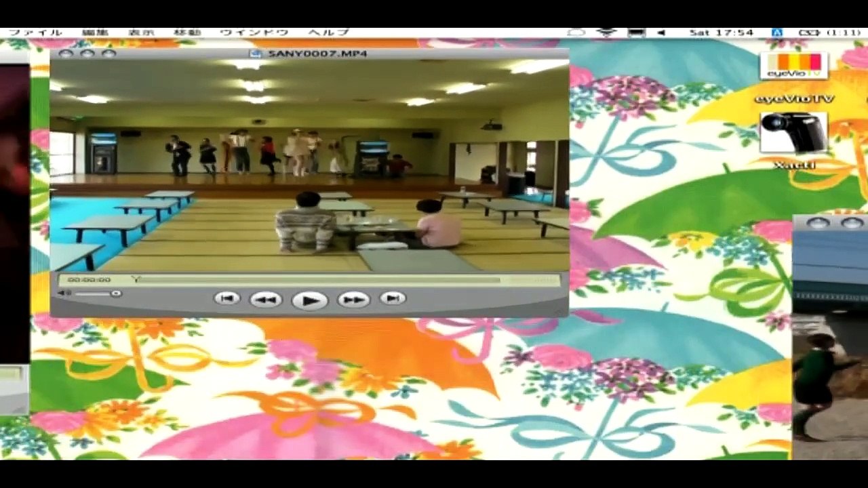868x488 pixels.
Task: Open the ヘルプ menu
Action: (x=329, y=33)
